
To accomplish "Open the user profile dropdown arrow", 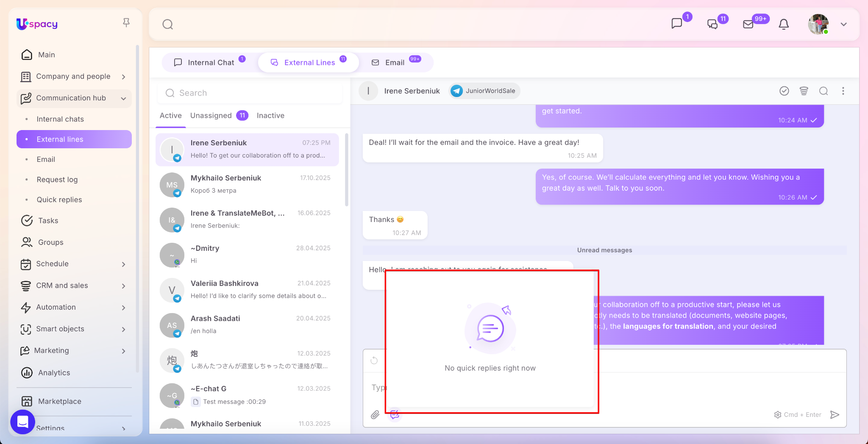I will tap(843, 24).
